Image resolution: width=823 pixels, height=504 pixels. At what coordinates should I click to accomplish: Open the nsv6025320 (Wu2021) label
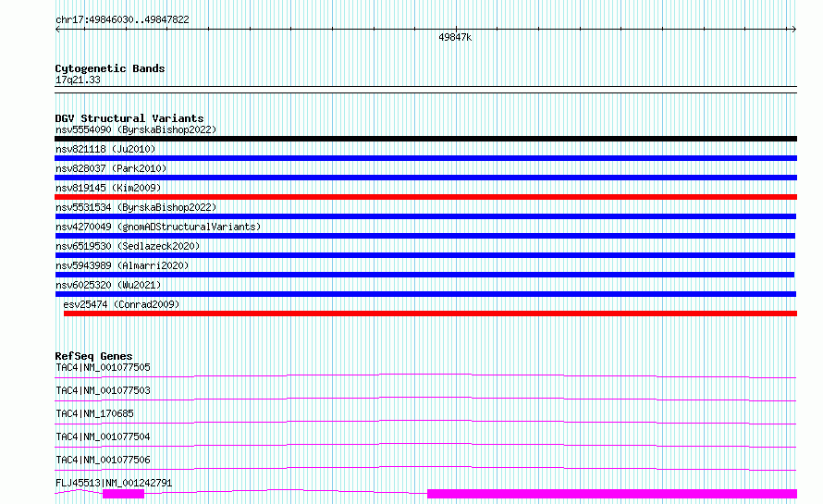108,285
